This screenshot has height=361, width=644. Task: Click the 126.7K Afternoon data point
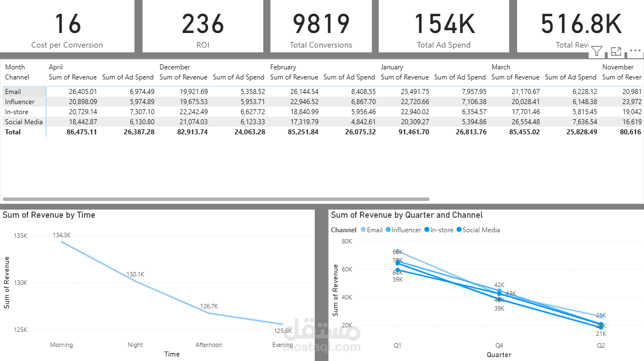pyautogui.click(x=209, y=313)
